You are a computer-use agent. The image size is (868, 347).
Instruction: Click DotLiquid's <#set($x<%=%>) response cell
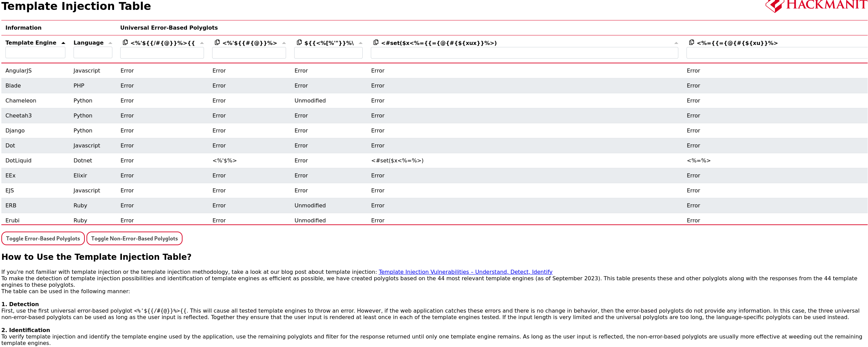click(397, 160)
